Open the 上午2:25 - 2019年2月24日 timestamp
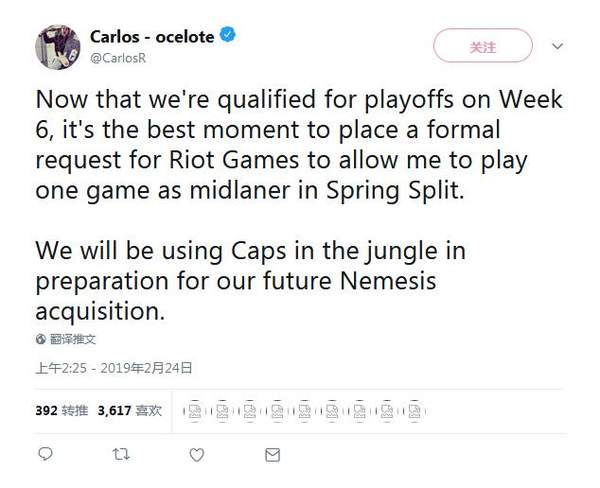This screenshot has width=600, height=488. [113, 368]
